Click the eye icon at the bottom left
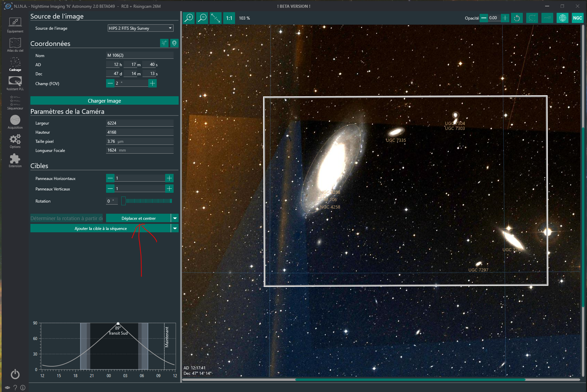This screenshot has width=587, height=392. click(x=7, y=388)
